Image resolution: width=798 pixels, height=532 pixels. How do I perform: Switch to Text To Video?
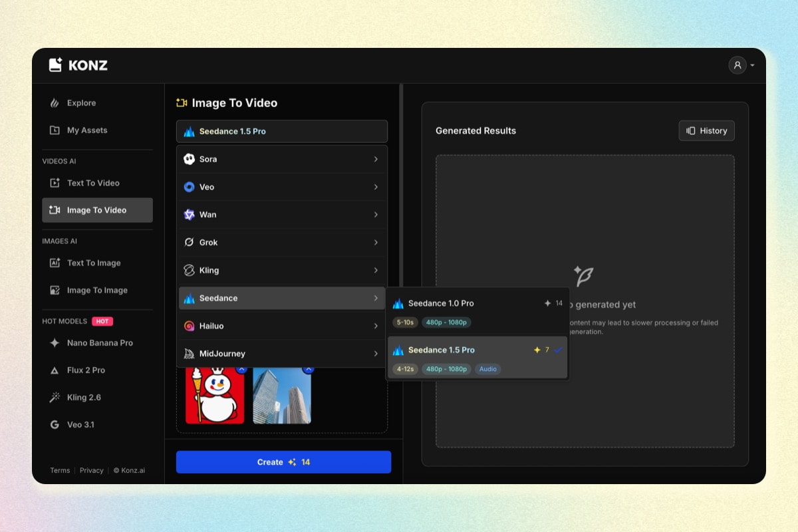point(97,183)
